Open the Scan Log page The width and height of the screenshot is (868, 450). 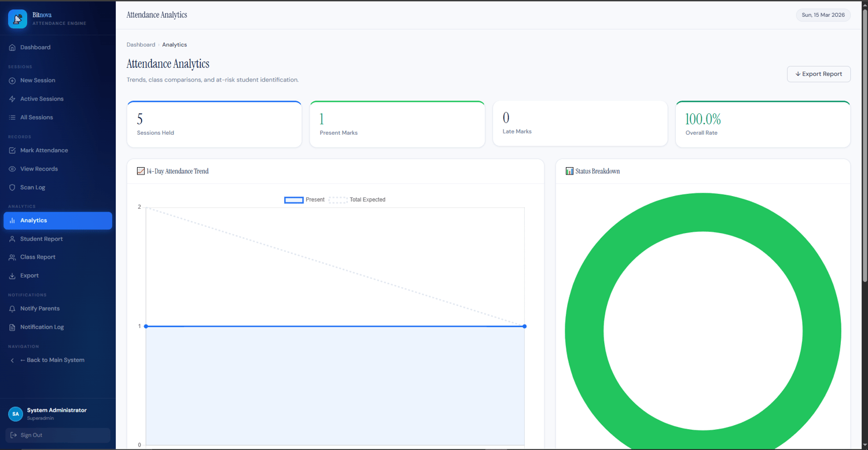58,187
